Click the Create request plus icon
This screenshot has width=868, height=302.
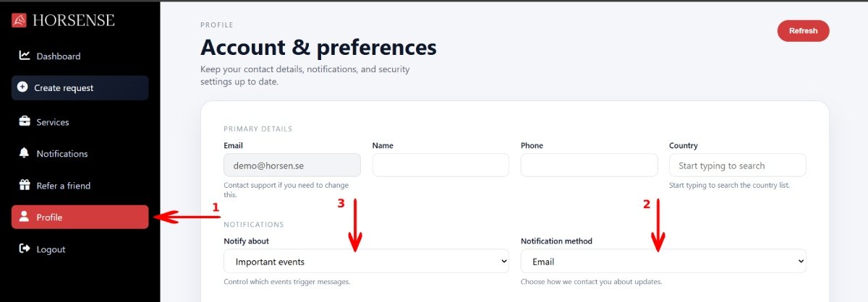click(22, 87)
